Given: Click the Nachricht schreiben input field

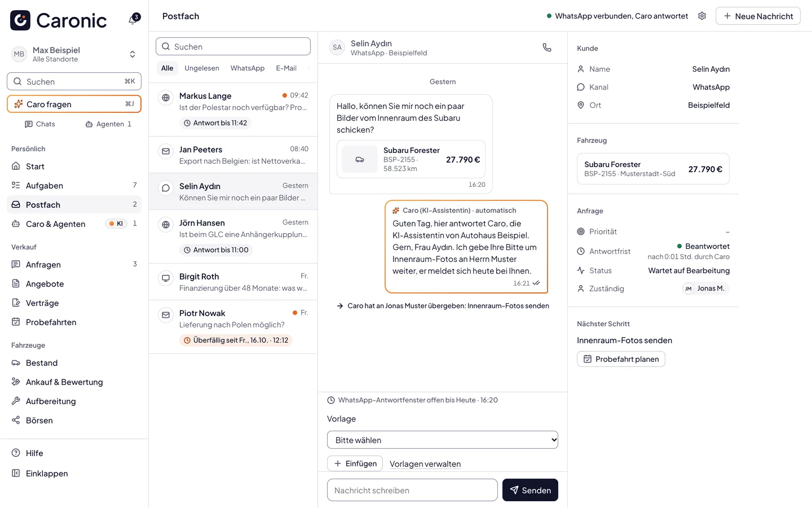Looking at the screenshot, I should (x=412, y=490).
